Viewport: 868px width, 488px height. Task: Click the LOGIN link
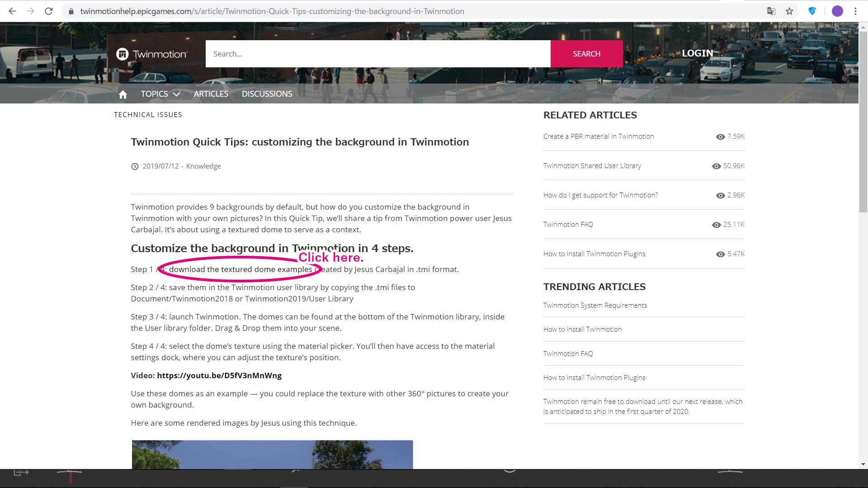(697, 53)
